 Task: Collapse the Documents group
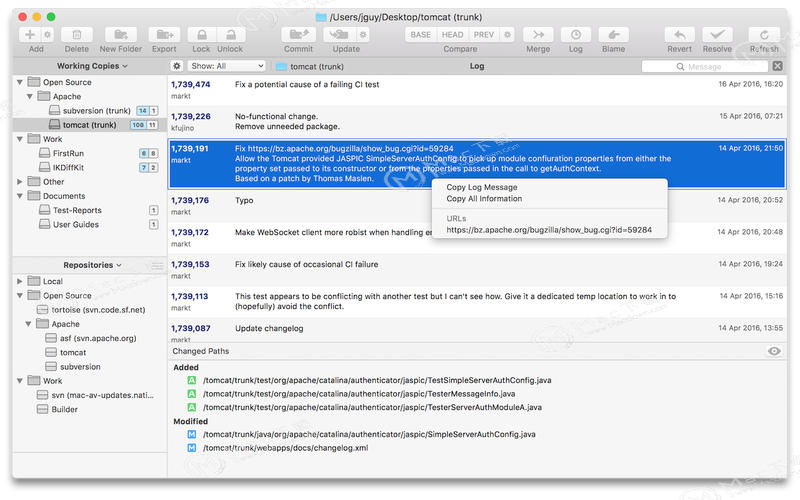19,196
